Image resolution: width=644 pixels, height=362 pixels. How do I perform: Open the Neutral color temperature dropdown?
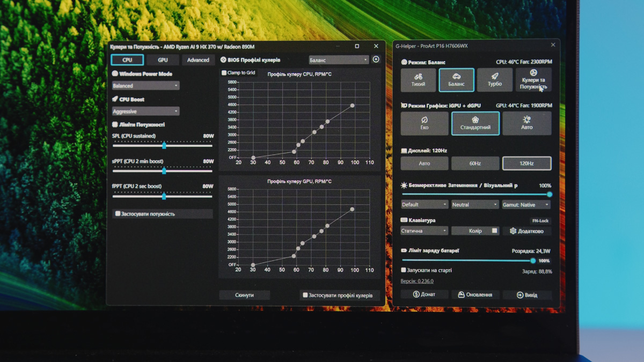click(475, 204)
